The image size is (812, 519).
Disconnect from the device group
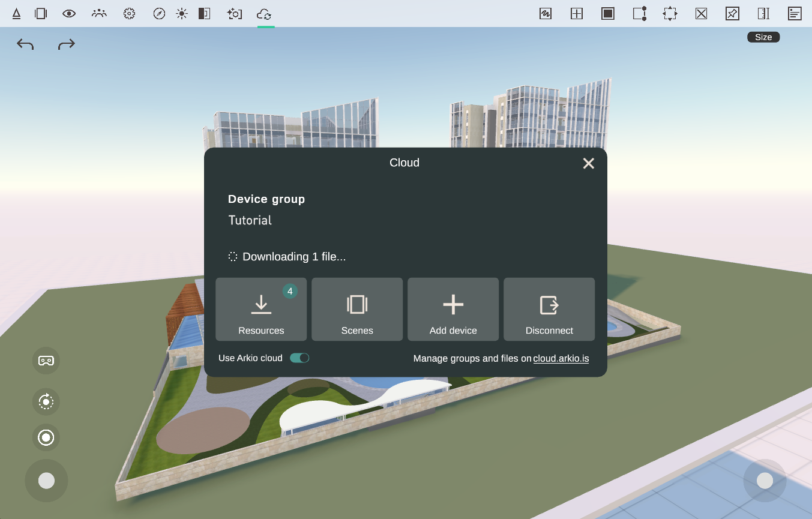pos(549,309)
